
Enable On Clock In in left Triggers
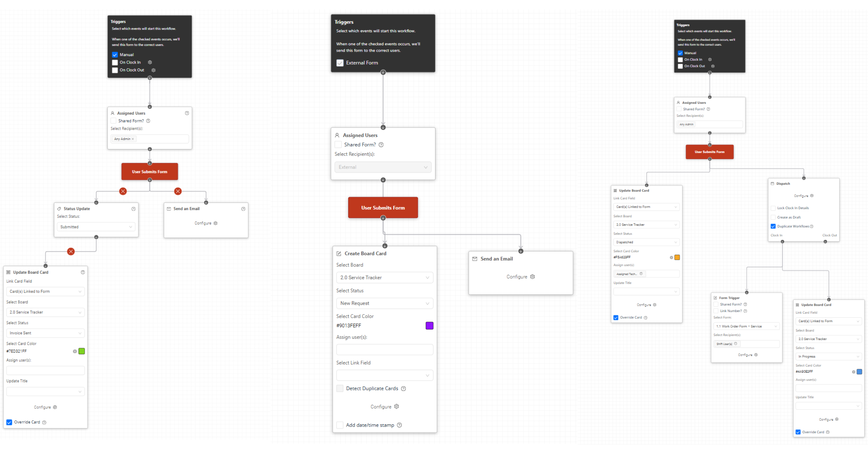coord(115,63)
